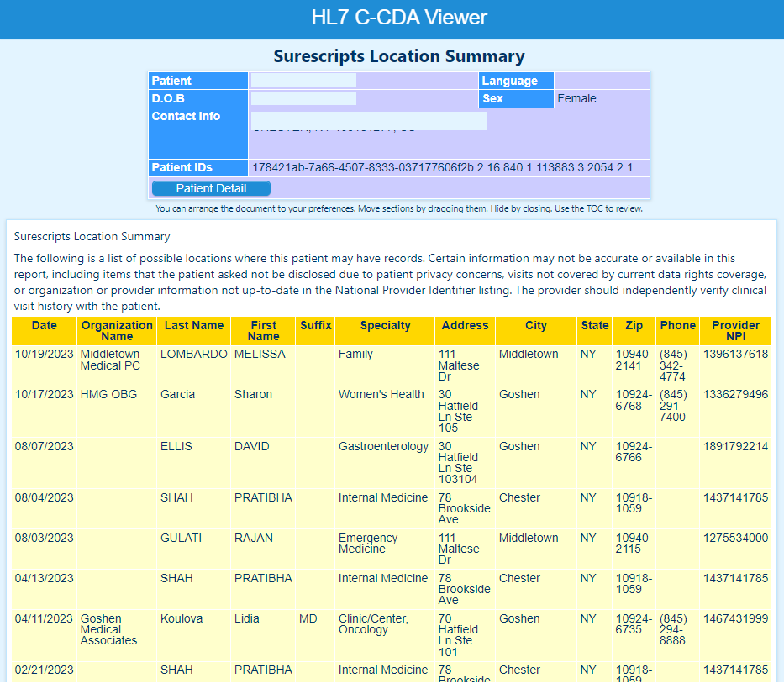Click the Patient IDs value text
Screen dimensions: 784x699
[442, 167]
